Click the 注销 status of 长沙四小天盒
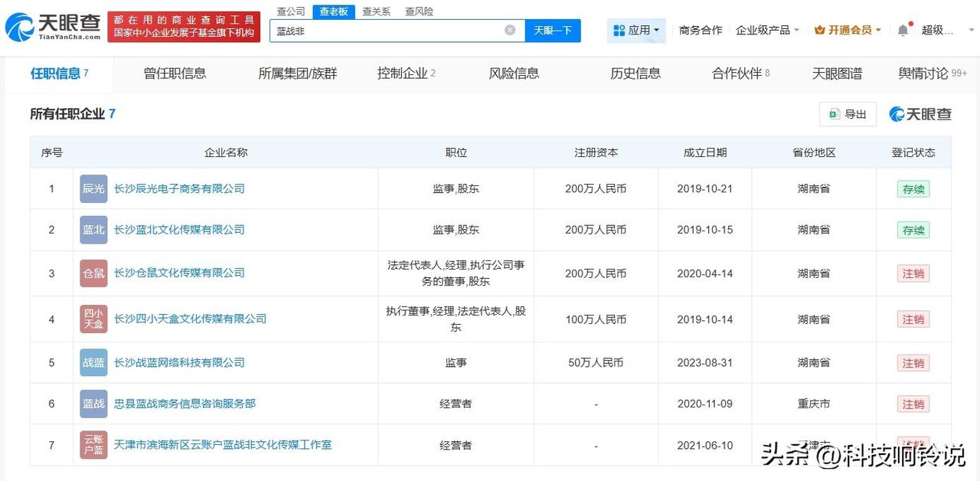 pyautogui.click(x=913, y=319)
